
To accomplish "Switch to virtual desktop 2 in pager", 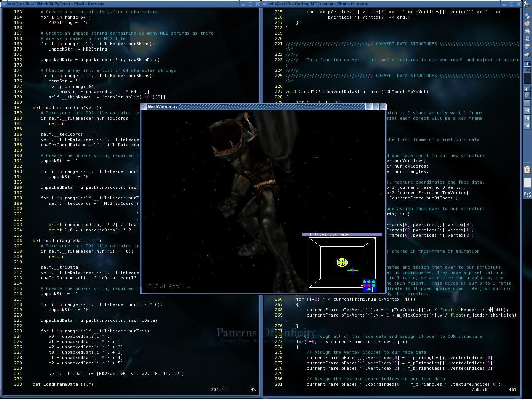I will pyautogui.click(x=527, y=69).
